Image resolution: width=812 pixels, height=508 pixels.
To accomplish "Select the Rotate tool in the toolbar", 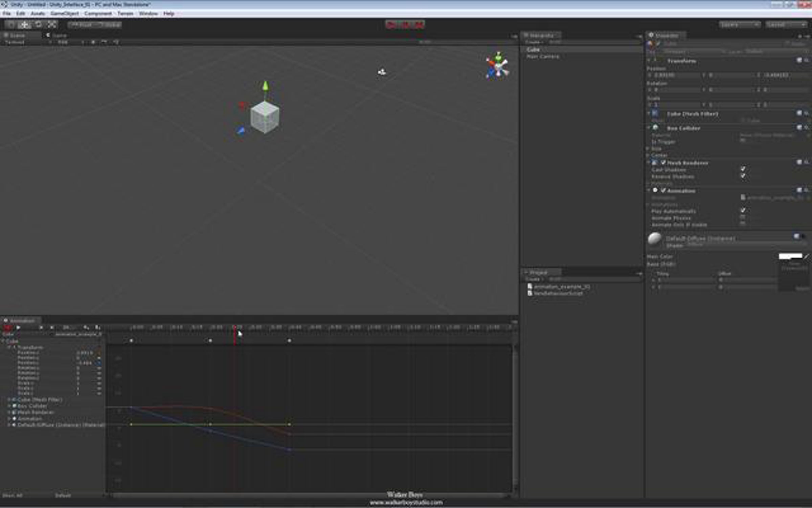I will coord(38,24).
